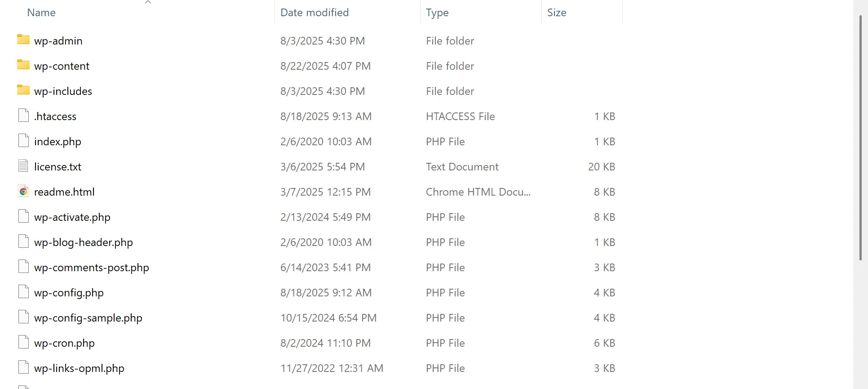Select the wp-content folder icon
Viewport: 868px width, 389px height.
(x=23, y=65)
